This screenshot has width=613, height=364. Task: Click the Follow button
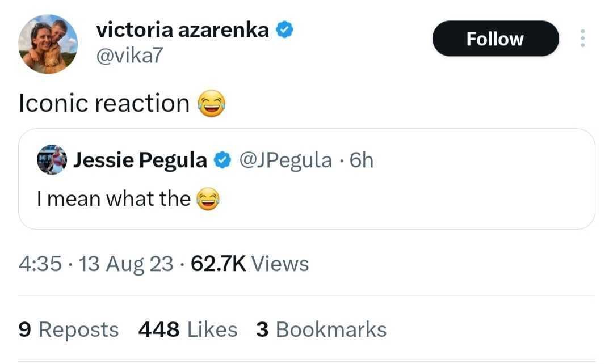(495, 39)
